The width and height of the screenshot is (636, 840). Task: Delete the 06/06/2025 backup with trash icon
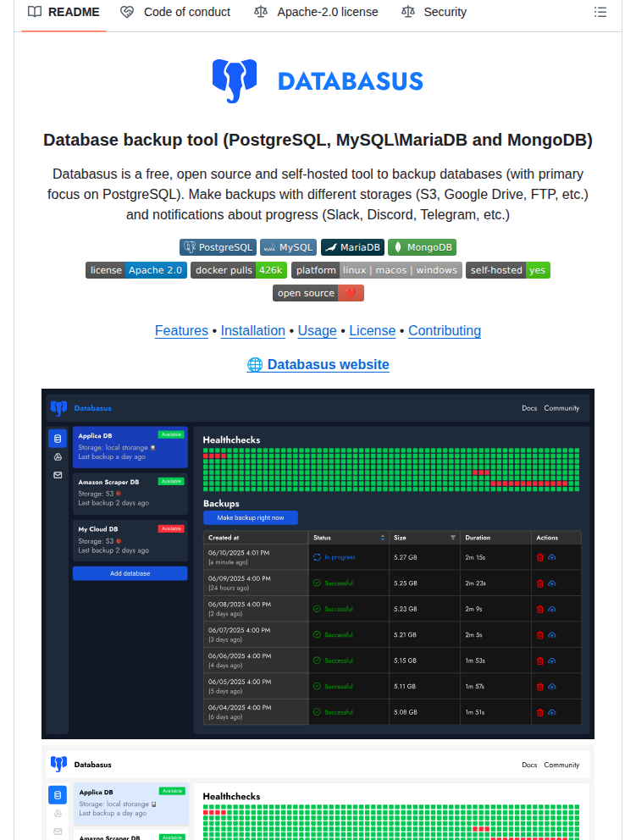[x=540, y=660]
